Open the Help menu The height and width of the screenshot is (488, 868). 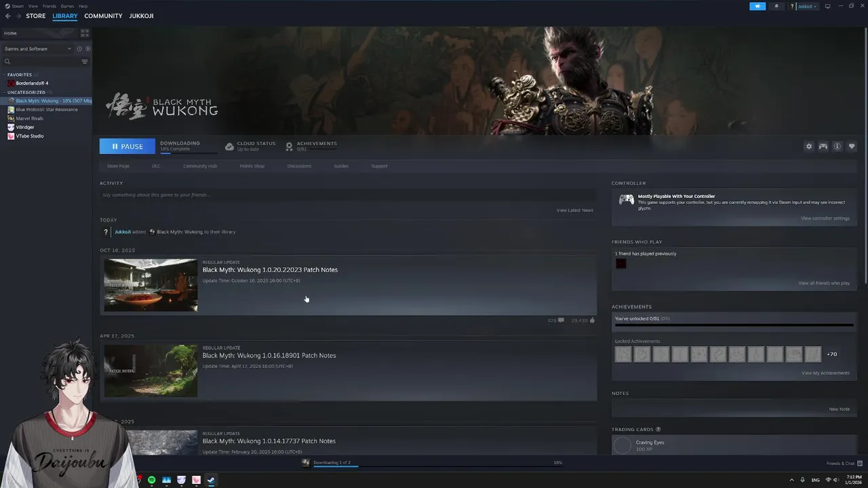[83, 6]
